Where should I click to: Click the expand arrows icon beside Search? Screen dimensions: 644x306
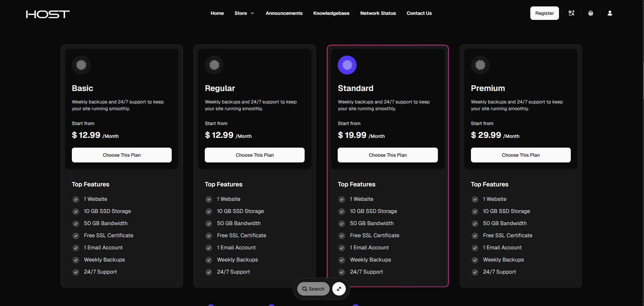coord(339,289)
